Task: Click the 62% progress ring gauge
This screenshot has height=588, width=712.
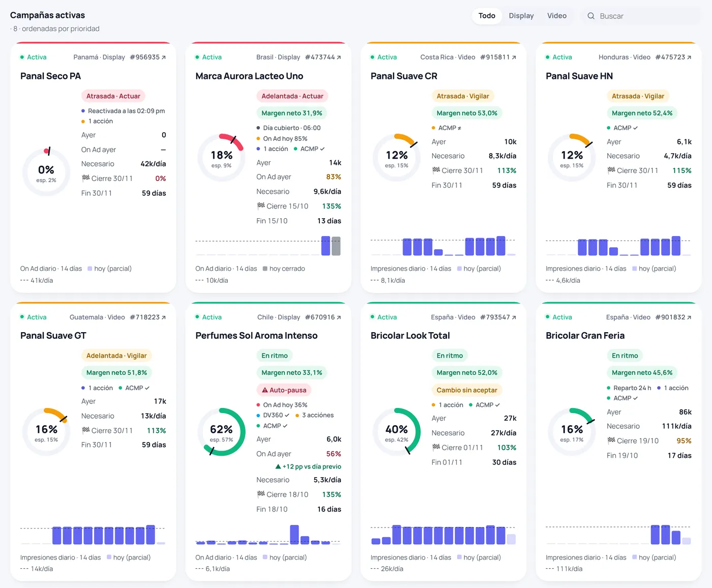Action: tap(222, 432)
